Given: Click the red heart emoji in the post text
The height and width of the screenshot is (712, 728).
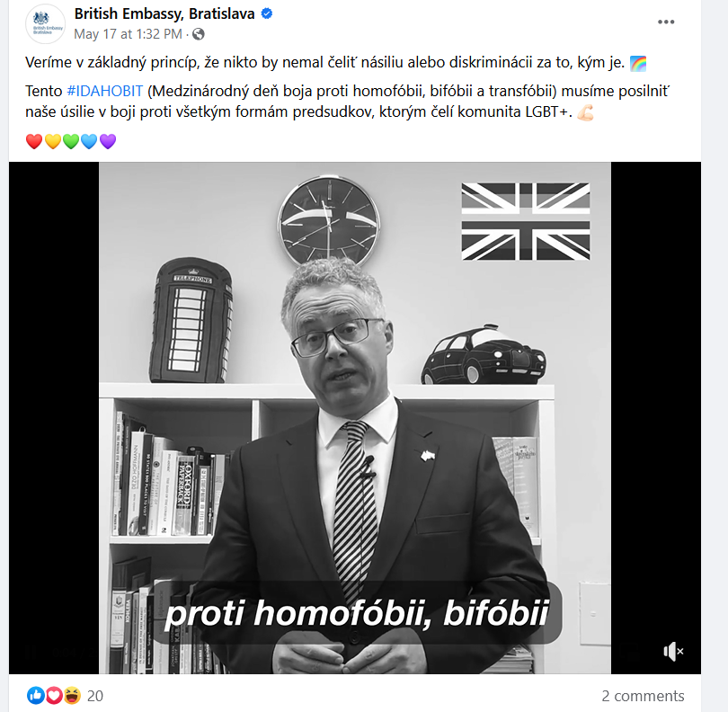Looking at the screenshot, I should pos(34,141).
